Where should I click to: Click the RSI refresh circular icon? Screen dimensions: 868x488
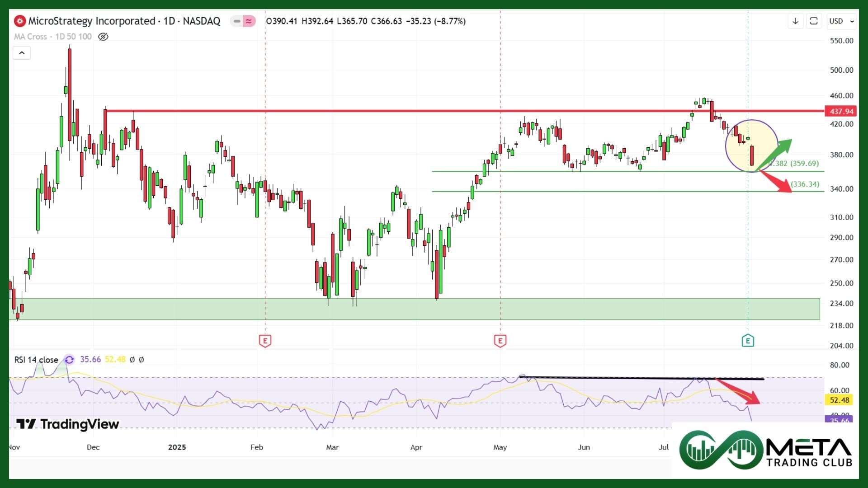(x=69, y=360)
